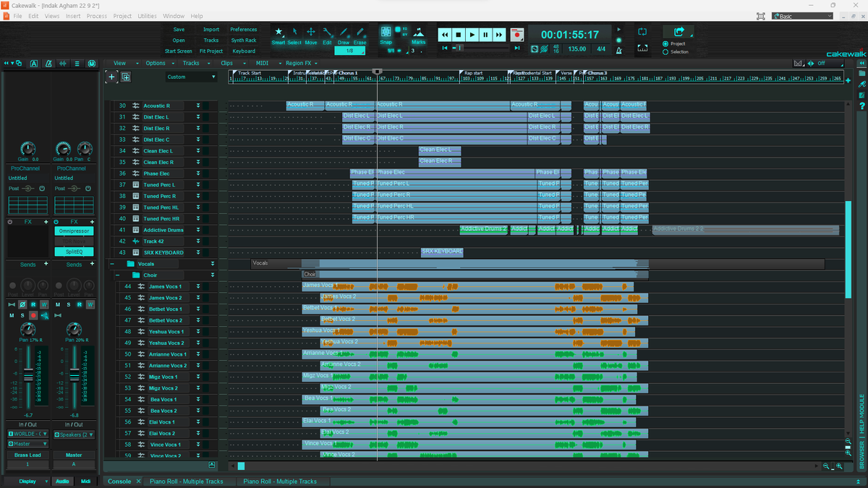This screenshot has width=868, height=488.
Task: Add a new track with plus button
Action: (111, 77)
